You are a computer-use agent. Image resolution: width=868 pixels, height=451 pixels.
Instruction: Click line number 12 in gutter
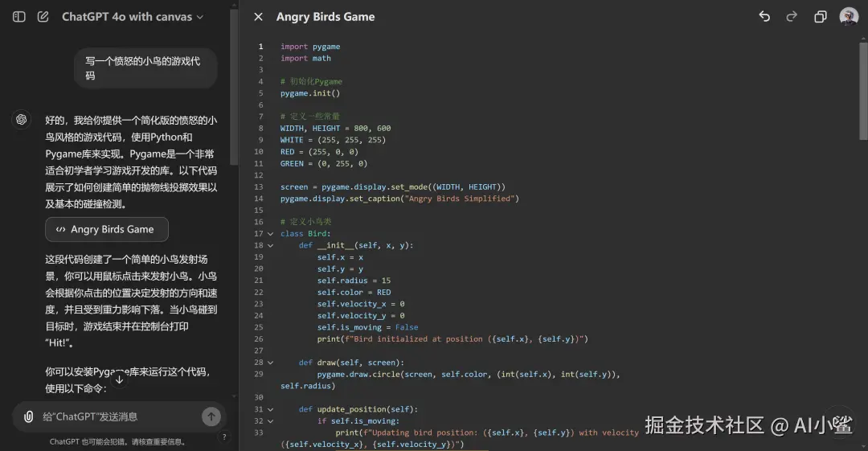click(x=259, y=175)
